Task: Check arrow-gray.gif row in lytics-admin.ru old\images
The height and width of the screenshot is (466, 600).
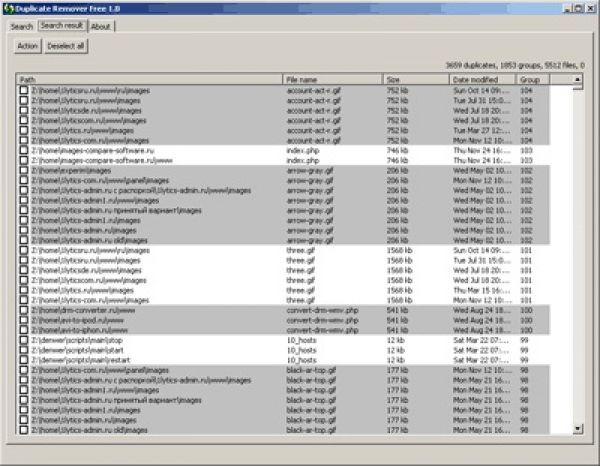Action: (24, 240)
